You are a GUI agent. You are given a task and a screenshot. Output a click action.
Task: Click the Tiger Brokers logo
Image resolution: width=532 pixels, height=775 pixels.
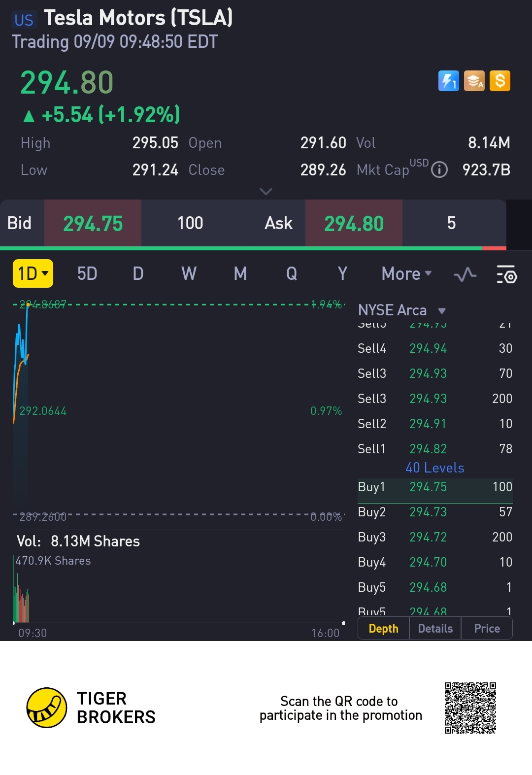47,708
